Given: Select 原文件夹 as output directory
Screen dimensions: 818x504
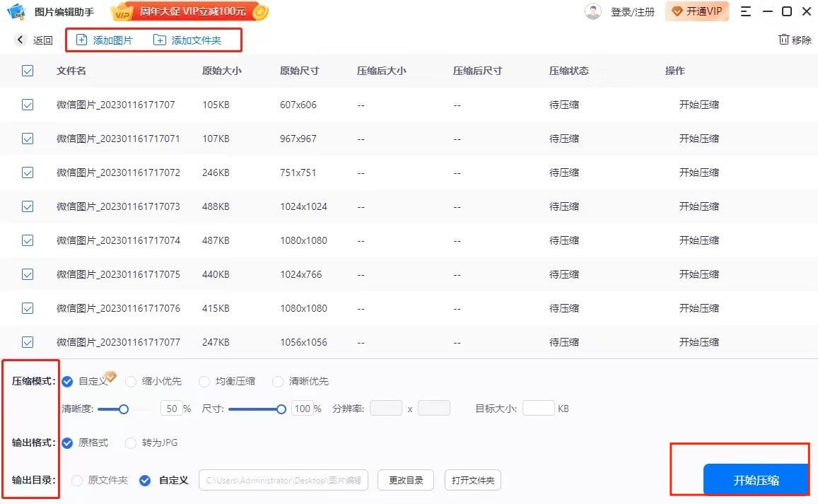Looking at the screenshot, I should [x=76, y=480].
